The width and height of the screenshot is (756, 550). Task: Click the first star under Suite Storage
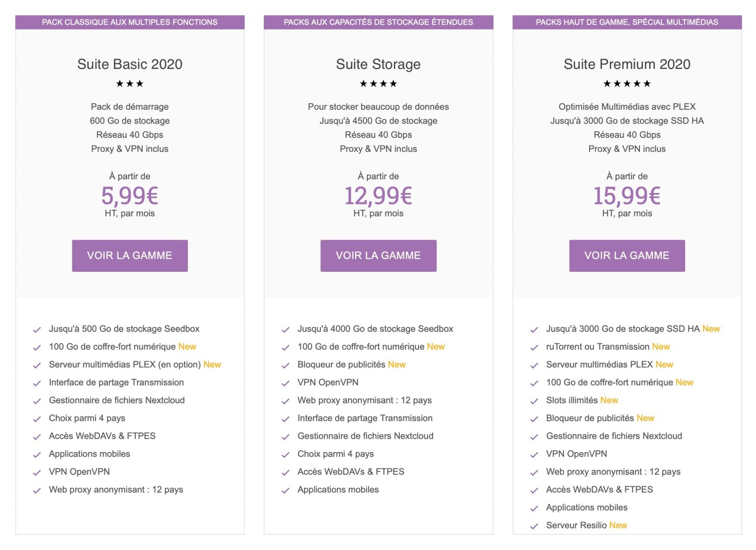[x=364, y=83]
